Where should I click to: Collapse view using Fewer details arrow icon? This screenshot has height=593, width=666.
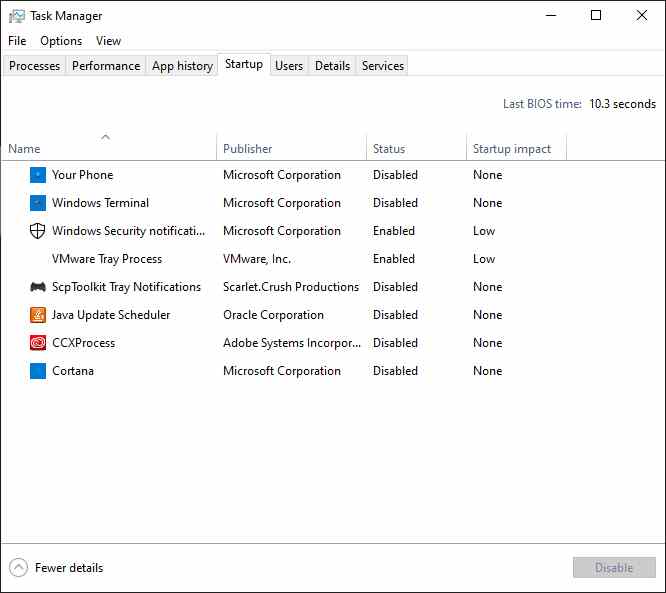(x=18, y=568)
